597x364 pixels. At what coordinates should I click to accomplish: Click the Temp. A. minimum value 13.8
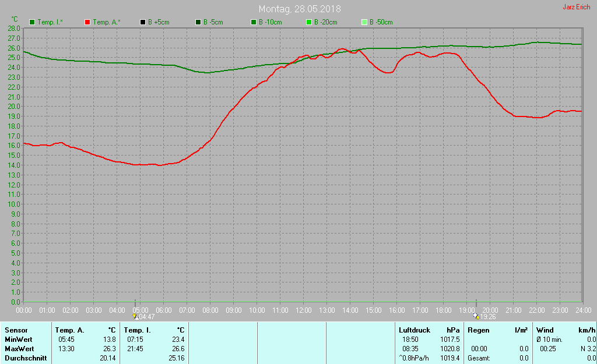point(109,340)
